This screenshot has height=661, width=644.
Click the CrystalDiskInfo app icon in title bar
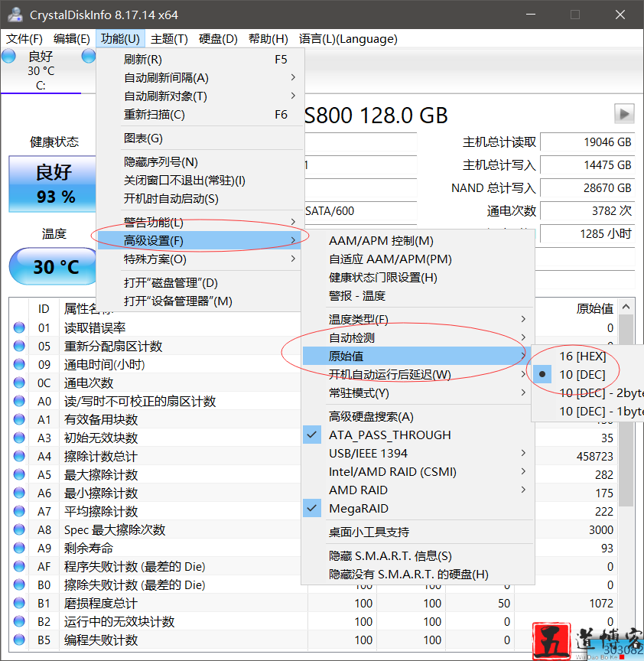15,15
